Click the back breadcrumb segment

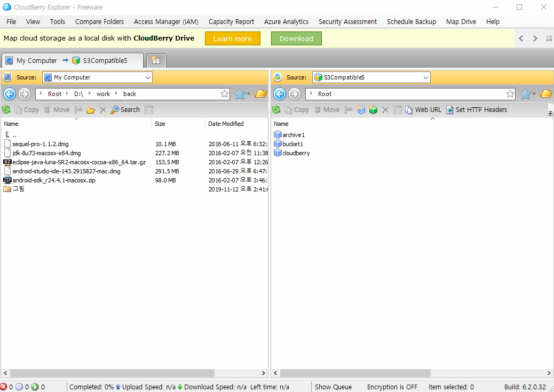click(130, 94)
